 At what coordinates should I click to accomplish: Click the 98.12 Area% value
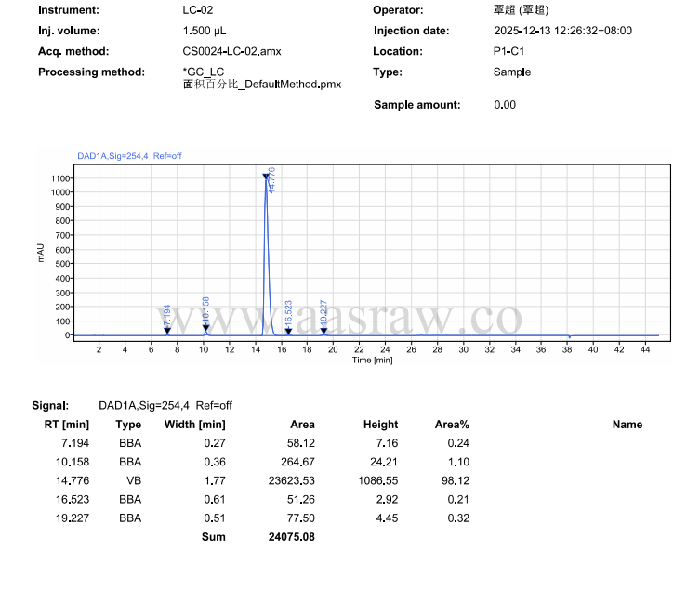pyautogui.click(x=456, y=480)
